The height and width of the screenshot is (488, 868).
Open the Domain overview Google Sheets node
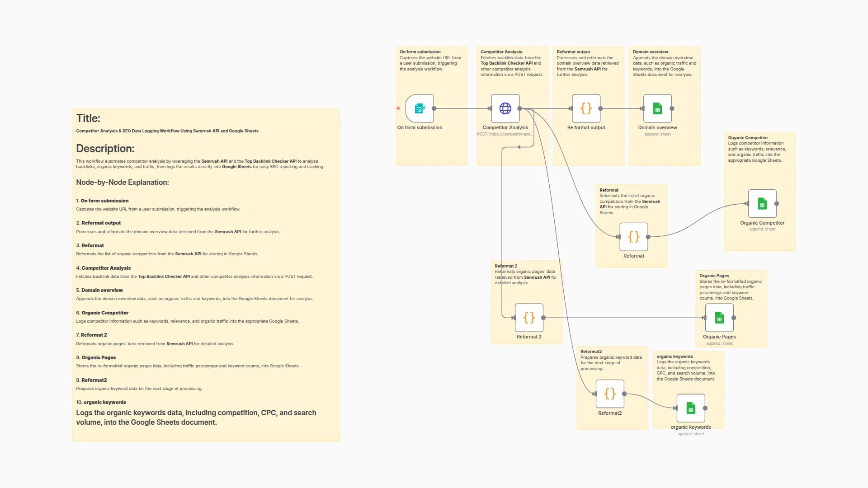[x=657, y=108]
